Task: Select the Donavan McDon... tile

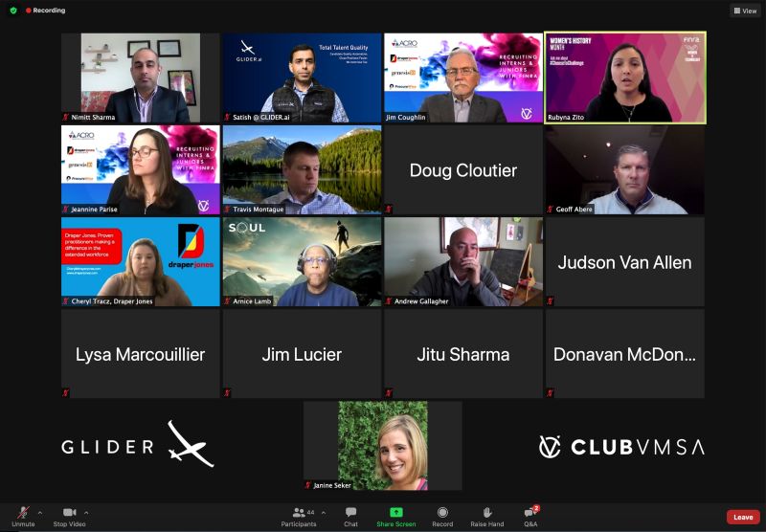Action: (x=625, y=354)
